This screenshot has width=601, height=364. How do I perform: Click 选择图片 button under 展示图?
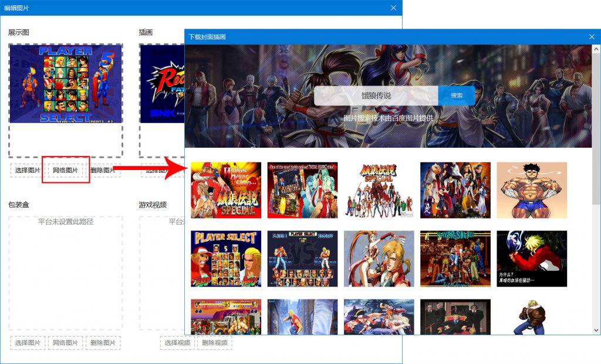coord(28,170)
